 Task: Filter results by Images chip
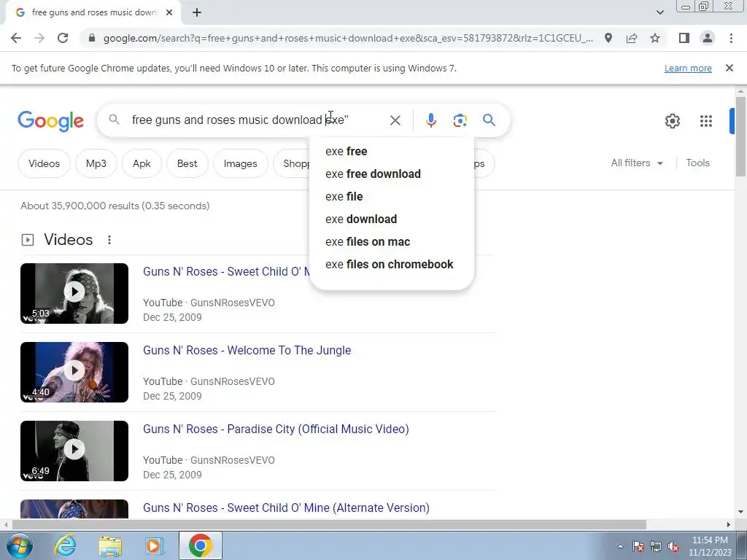(240, 163)
